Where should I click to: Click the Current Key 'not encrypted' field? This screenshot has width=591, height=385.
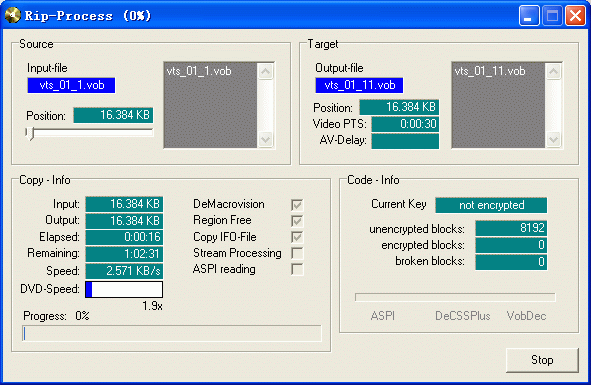(491, 205)
